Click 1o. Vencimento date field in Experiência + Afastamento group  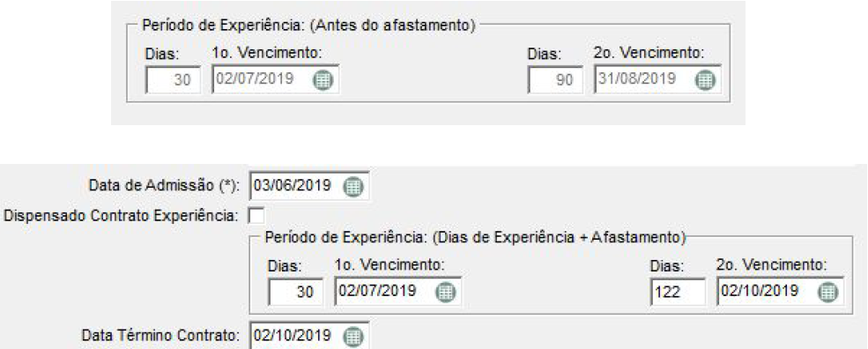click(x=397, y=291)
